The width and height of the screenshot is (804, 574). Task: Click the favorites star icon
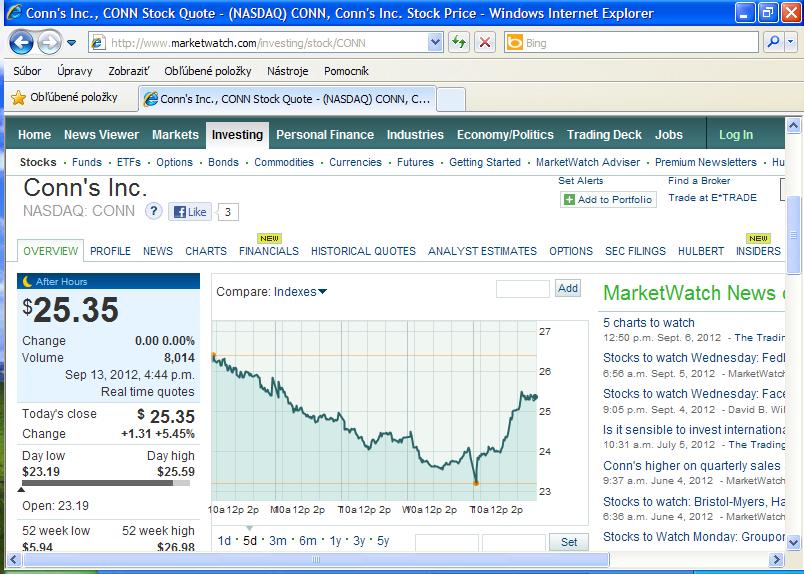point(18,97)
